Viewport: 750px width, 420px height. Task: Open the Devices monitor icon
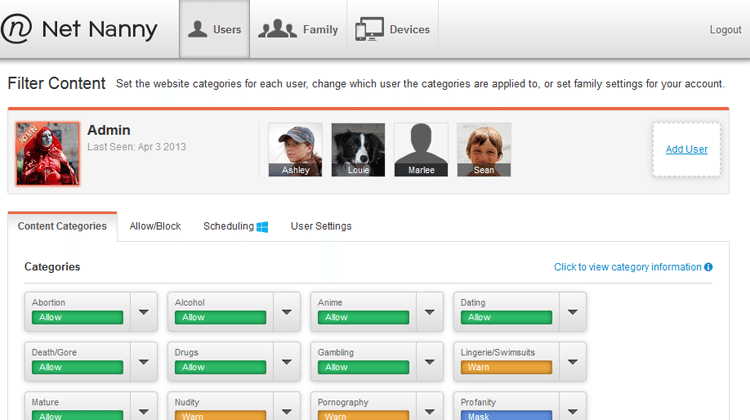[369, 29]
